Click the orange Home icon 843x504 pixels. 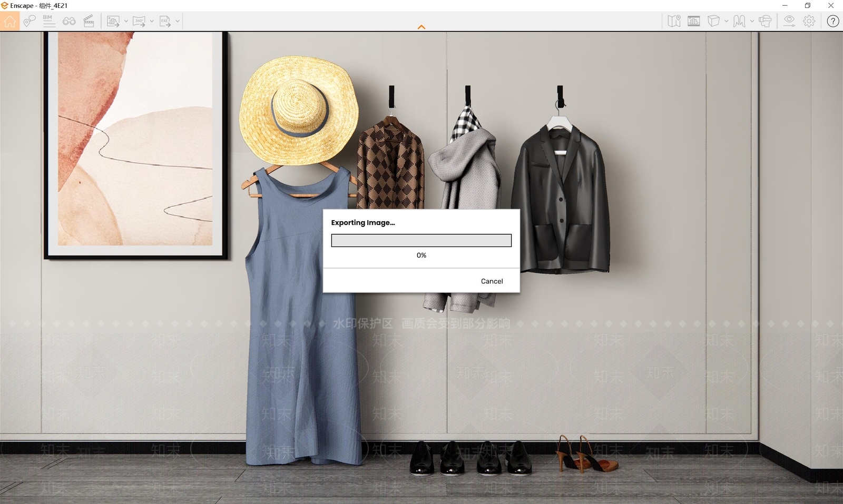[9, 21]
